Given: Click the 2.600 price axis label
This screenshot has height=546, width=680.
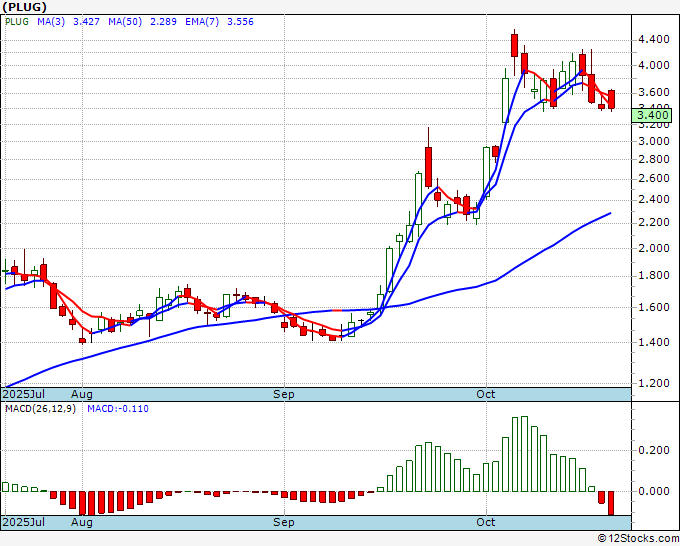Looking at the screenshot, I should pos(654,179).
